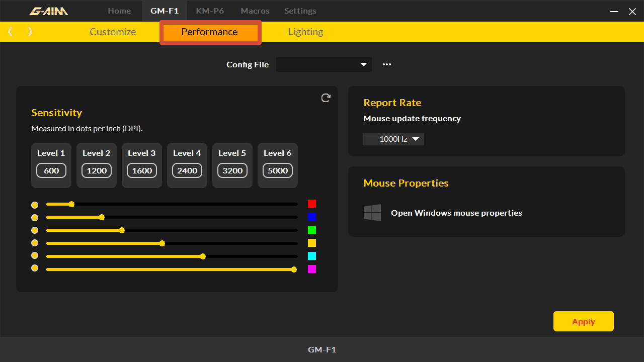The width and height of the screenshot is (644, 362).
Task: Click the Report Rate heading
Action: [x=392, y=103]
